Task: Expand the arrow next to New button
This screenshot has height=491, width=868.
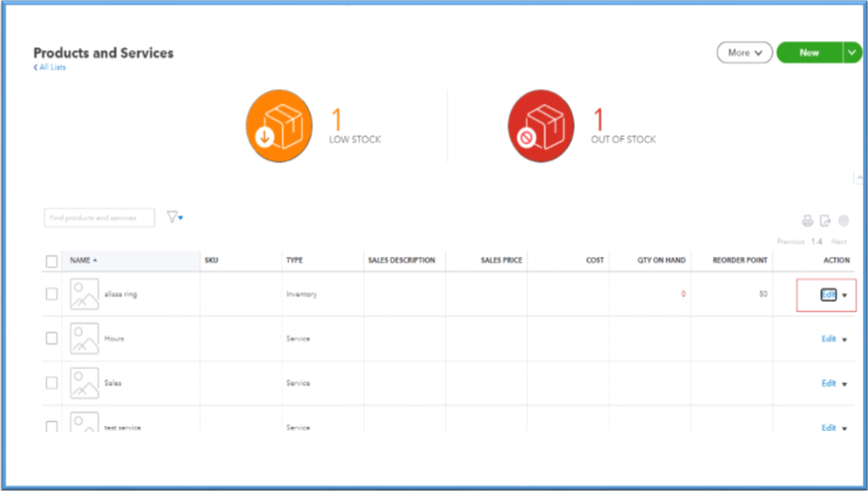Action: coord(852,53)
